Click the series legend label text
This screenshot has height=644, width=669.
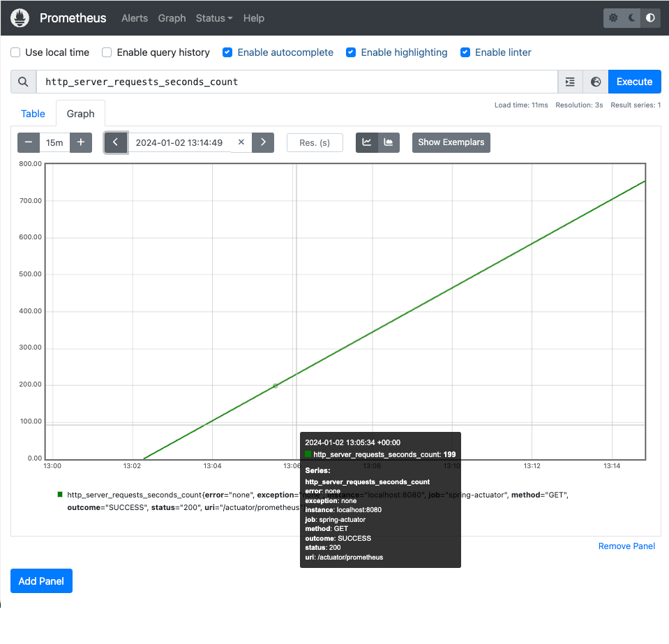click(x=318, y=501)
